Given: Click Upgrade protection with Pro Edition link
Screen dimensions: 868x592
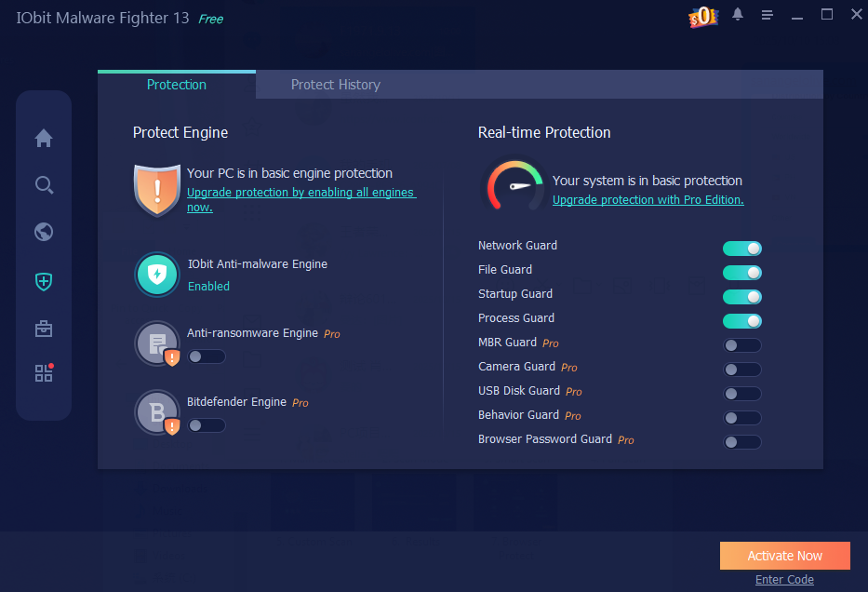Looking at the screenshot, I should [648, 200].
